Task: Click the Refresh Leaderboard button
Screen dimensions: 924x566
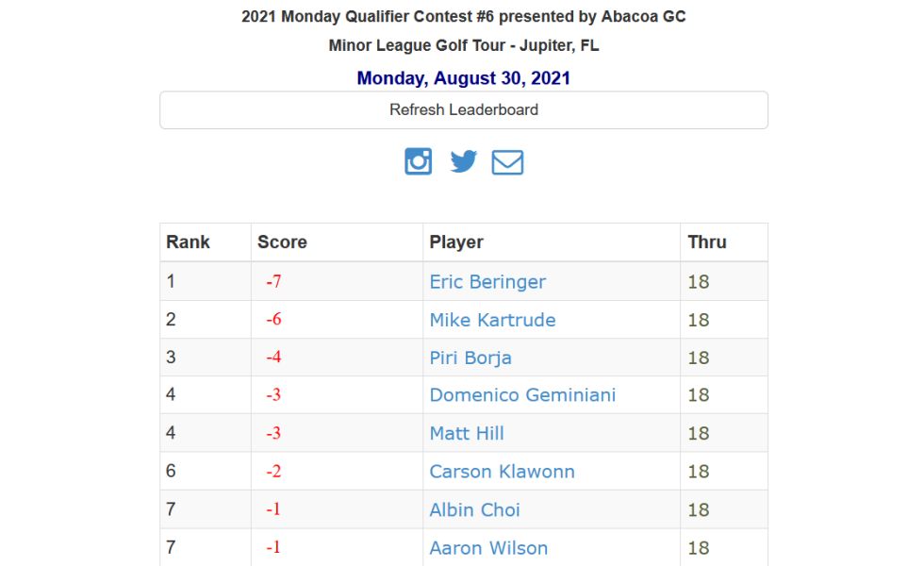Action: pos(464,109)
